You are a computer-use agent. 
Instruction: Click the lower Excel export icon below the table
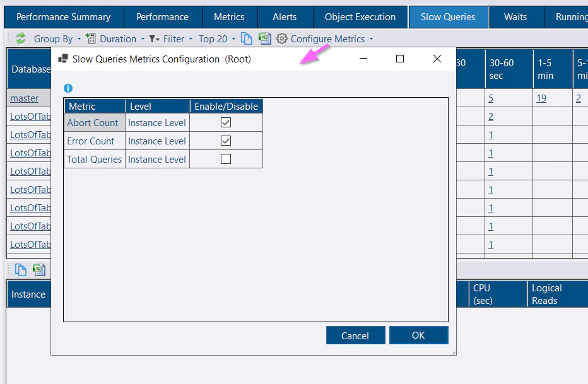pyautogui.click(x=39, y=269)
